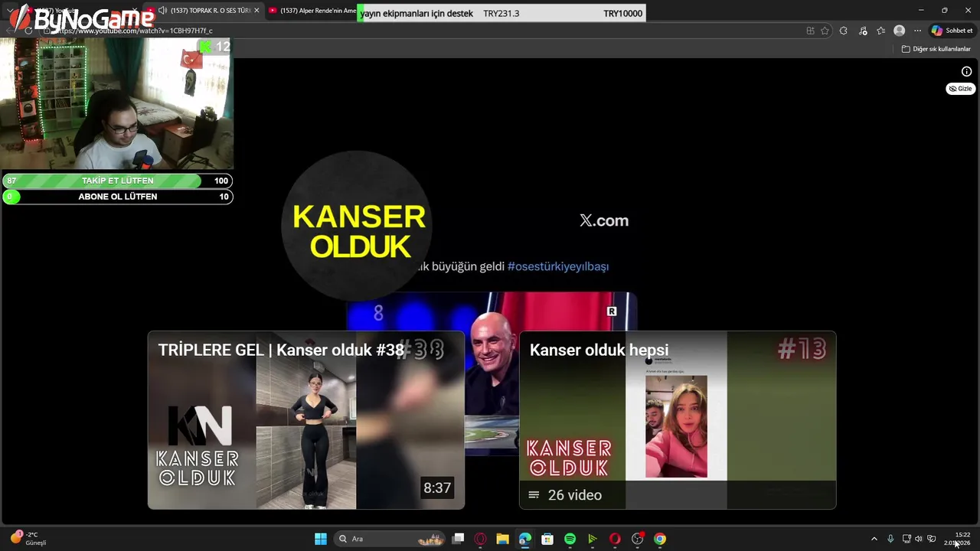
Task: Open red Opera browser from taskbar
Action: (615, 539)
